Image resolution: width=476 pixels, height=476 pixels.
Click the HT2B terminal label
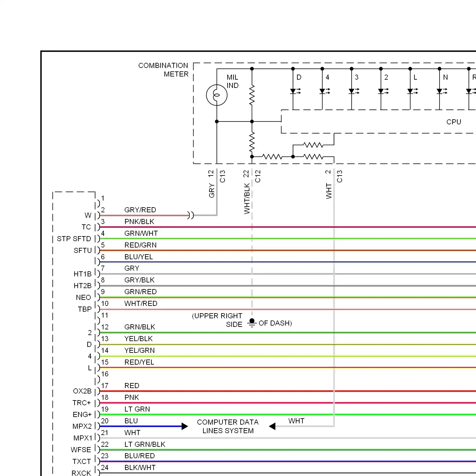[83, 286]
